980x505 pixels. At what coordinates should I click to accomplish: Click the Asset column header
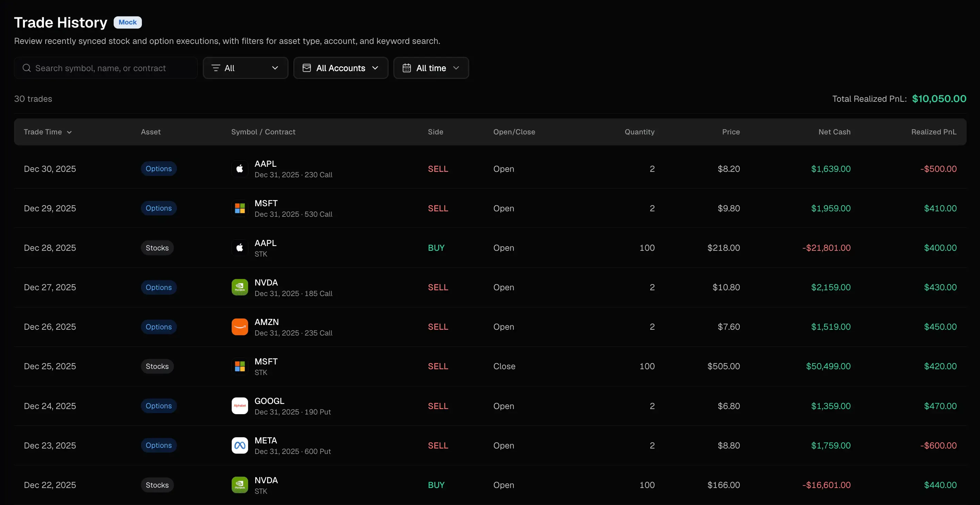coord(151,132)
